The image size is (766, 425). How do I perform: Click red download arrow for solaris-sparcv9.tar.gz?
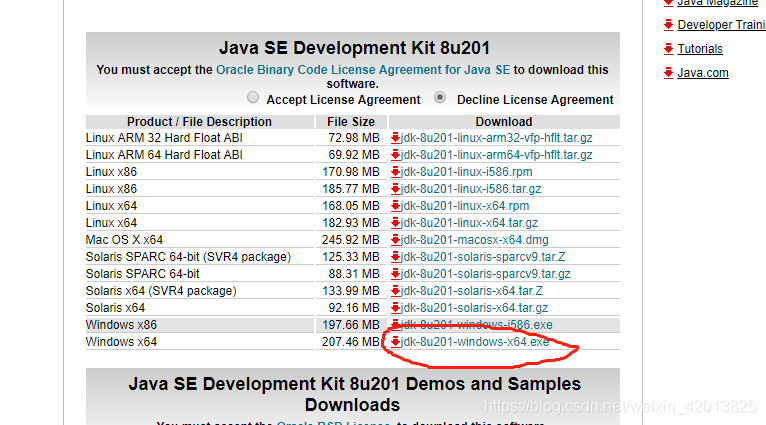pos(395,274)
